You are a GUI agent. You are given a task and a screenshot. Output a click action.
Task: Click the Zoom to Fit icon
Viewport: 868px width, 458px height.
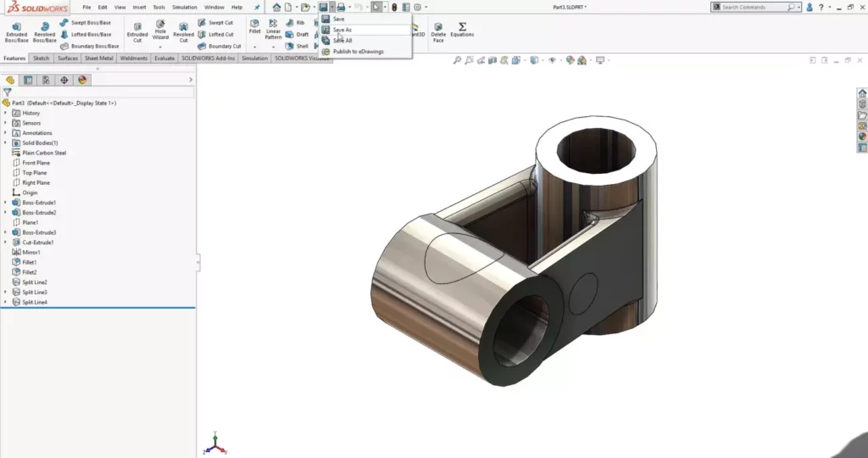[457, 60]
